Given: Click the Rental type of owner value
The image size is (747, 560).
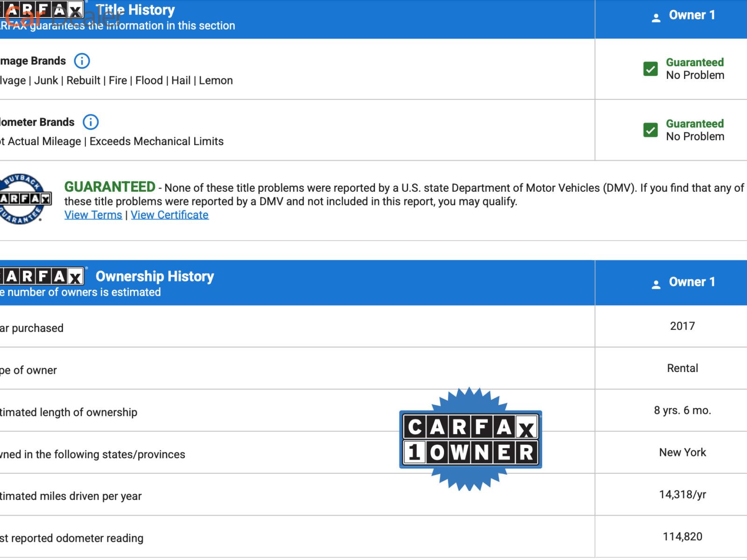Looking at the screenshot, I should coord(682,368).
